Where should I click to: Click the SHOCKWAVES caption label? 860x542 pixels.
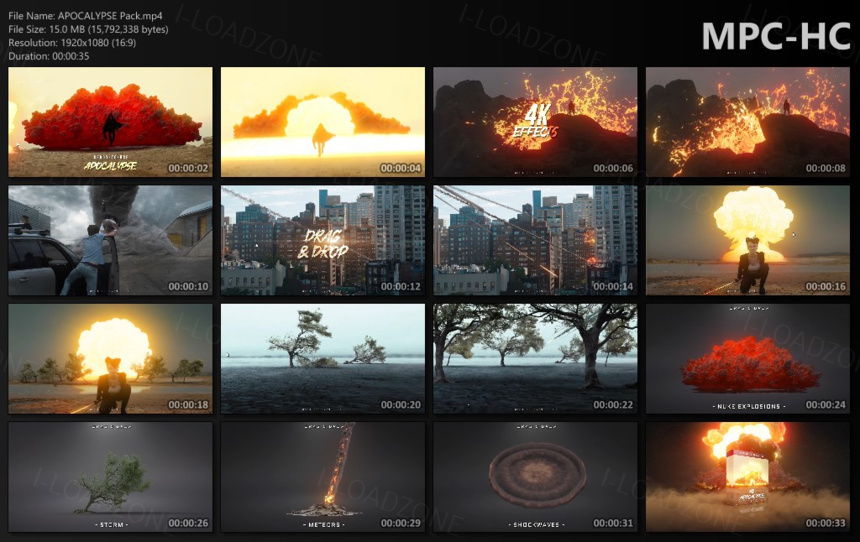[537, 525]
